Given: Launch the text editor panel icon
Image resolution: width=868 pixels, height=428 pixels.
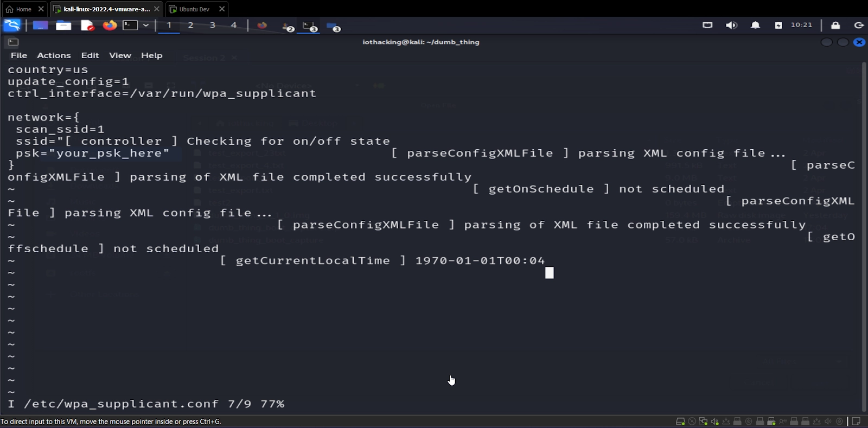Looking at the screenshot, I should click(x=87, y=25).
